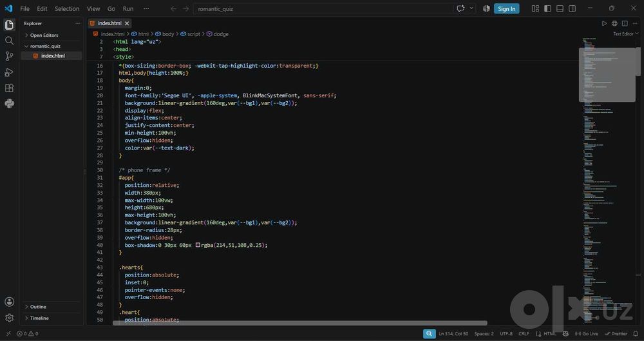The height and width of the screenshot is (341, 644).
Task: Go back with the left arrow
Action: point(173,8)
